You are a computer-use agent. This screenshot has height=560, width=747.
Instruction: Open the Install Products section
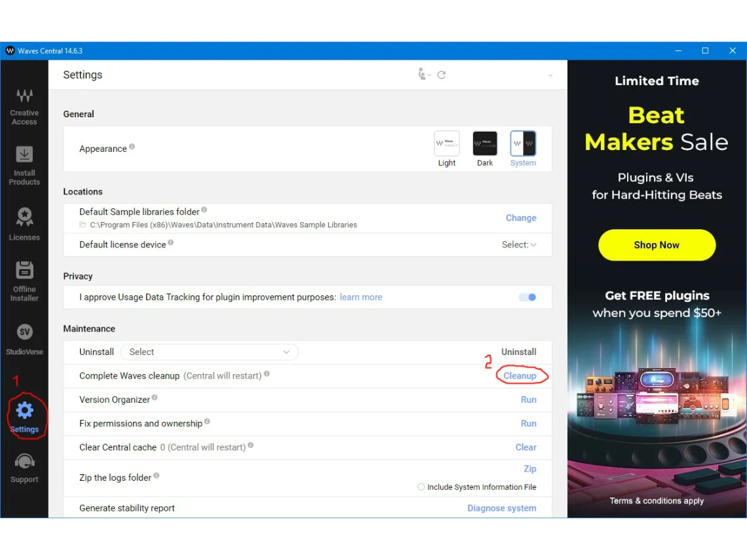(24, 165)
